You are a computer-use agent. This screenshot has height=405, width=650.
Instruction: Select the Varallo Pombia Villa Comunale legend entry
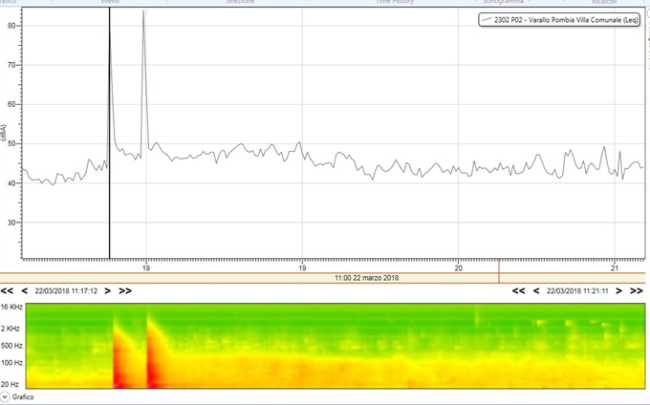coord(558,19)
